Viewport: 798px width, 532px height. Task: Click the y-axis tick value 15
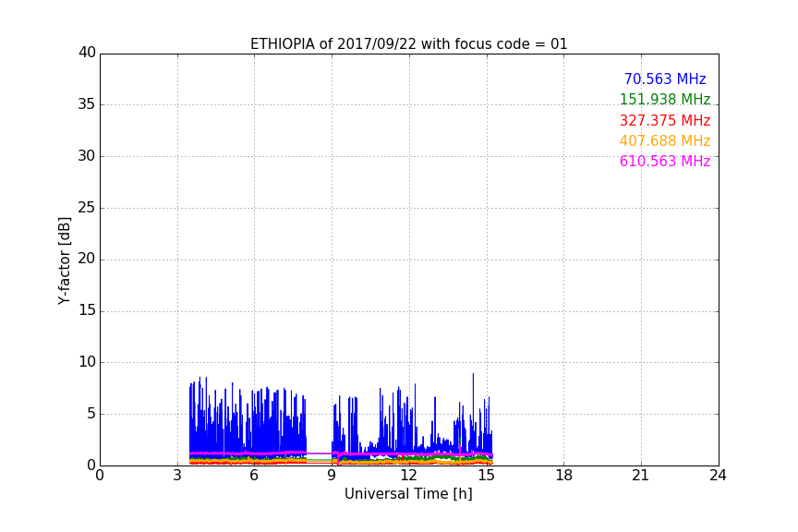[87, 310]
